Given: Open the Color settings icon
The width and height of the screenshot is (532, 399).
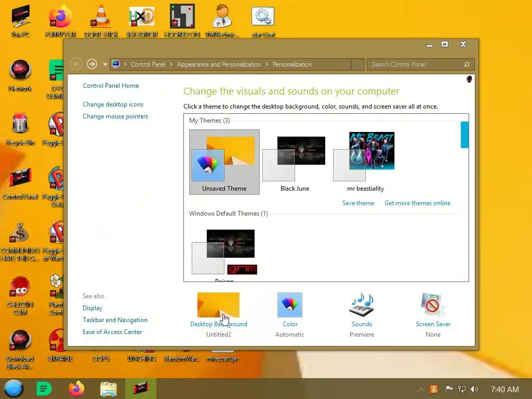Looking at the screenshot, I should [x=290, y=304].
